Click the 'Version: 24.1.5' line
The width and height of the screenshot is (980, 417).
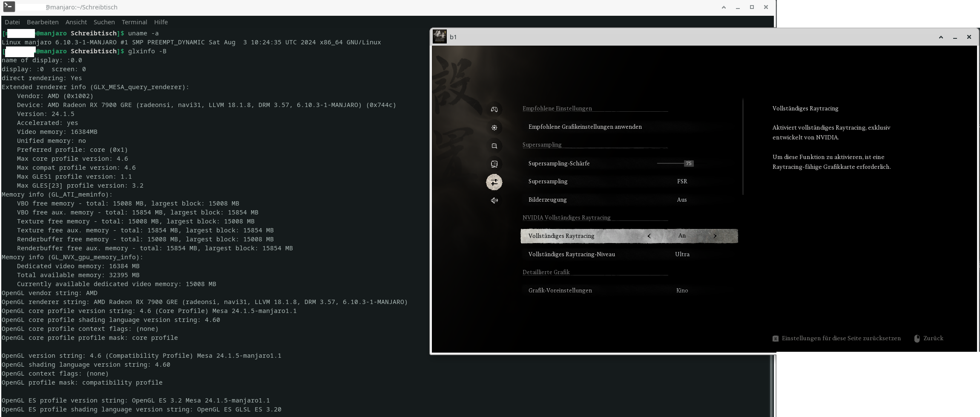(x=46, y=114)
